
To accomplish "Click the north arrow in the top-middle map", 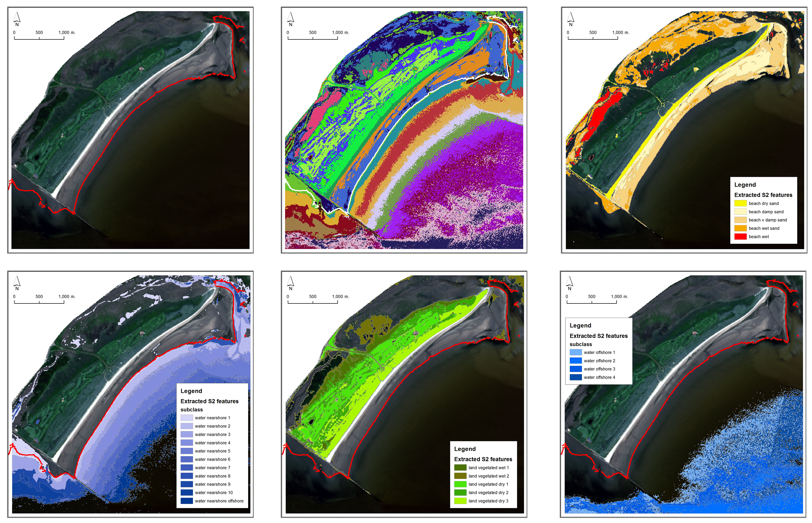I will tap(291, 19).
